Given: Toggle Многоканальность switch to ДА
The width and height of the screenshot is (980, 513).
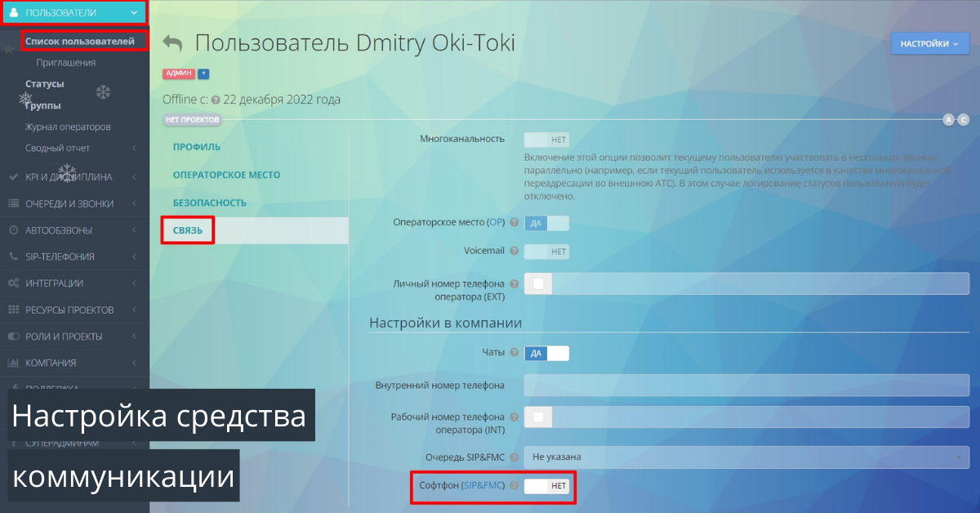Looking at the screenshot, I should 546,139.
